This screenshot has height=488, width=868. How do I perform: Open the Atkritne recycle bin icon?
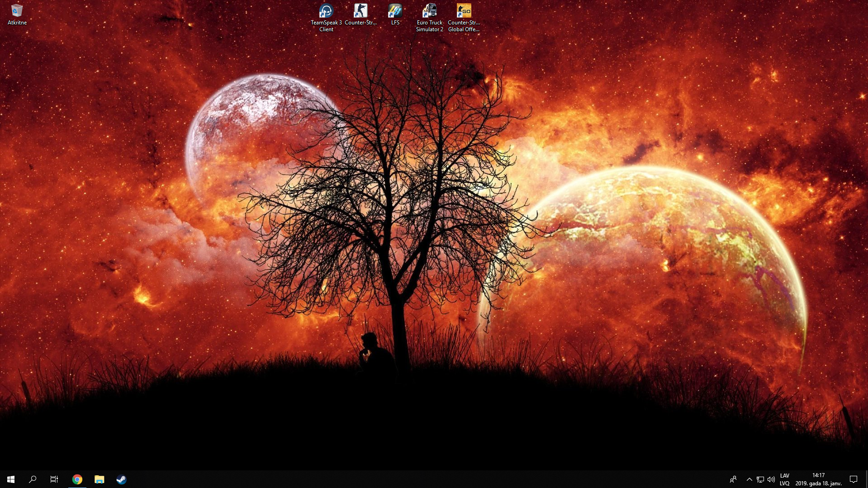pyautogui.click(x=17, y=14)
